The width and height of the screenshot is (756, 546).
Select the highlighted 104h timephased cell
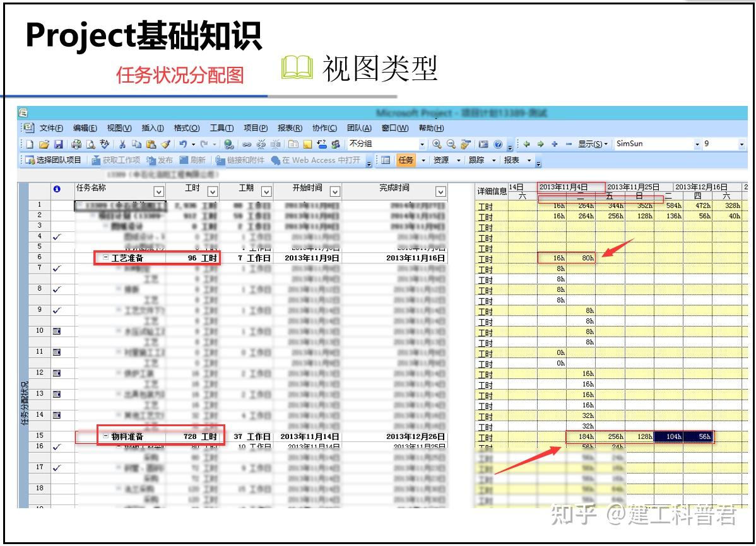[x=668, y=436]
